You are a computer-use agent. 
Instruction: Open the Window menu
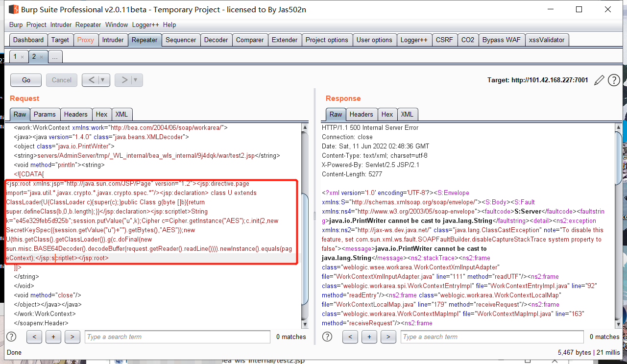(x=117, y=24)
